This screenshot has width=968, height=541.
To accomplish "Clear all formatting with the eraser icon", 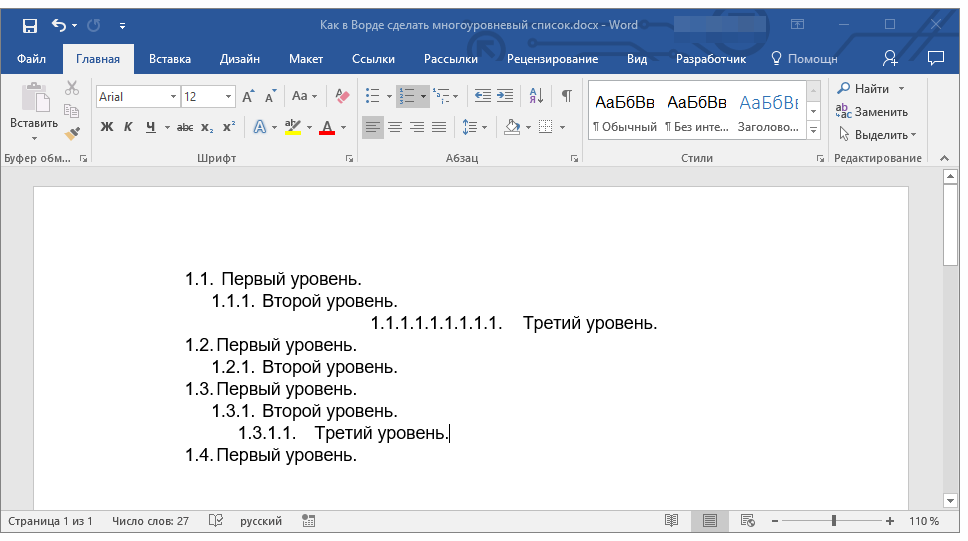I will click(343, 96).
